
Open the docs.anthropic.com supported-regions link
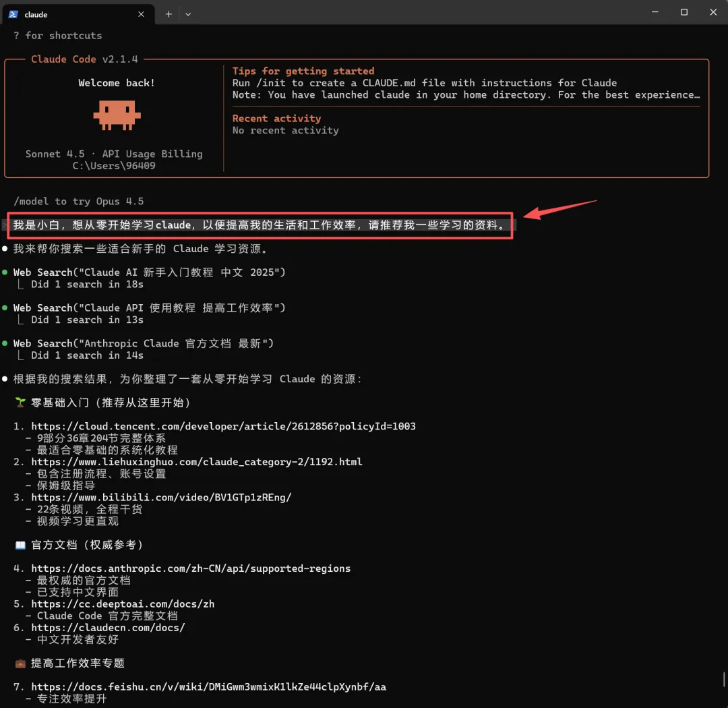pyautogui.click(x=191, y=568)
